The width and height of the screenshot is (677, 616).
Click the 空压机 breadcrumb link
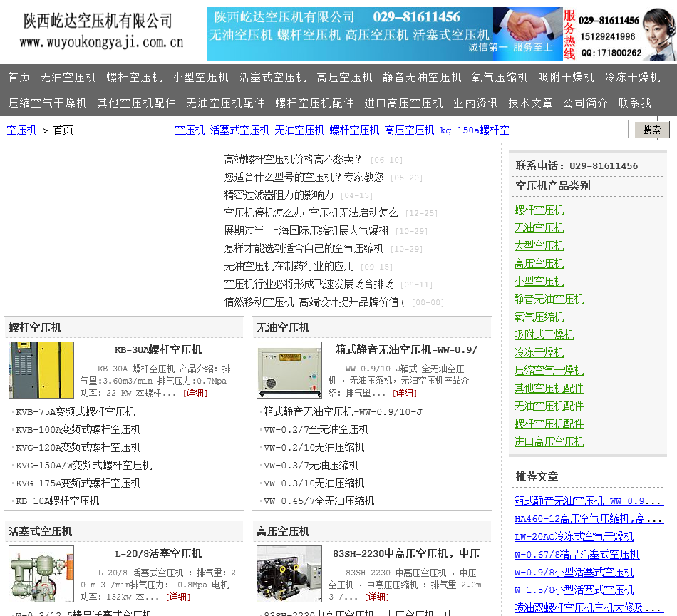click(21, 130)
